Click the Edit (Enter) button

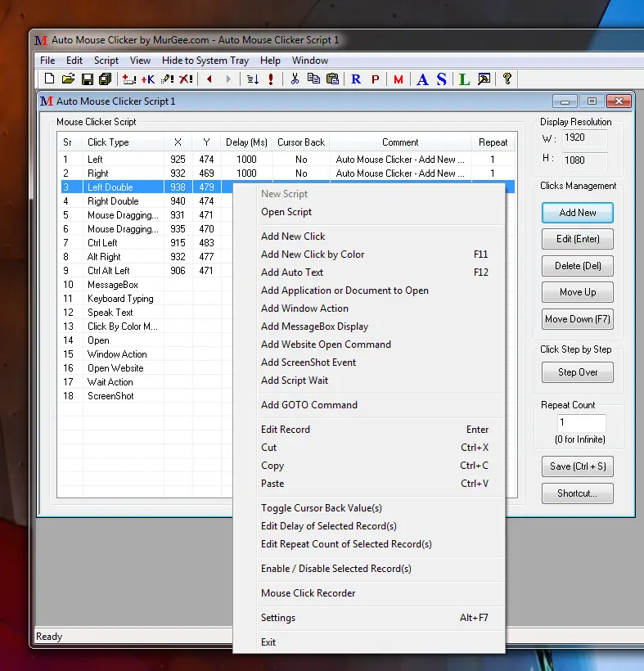click(577, 239)
